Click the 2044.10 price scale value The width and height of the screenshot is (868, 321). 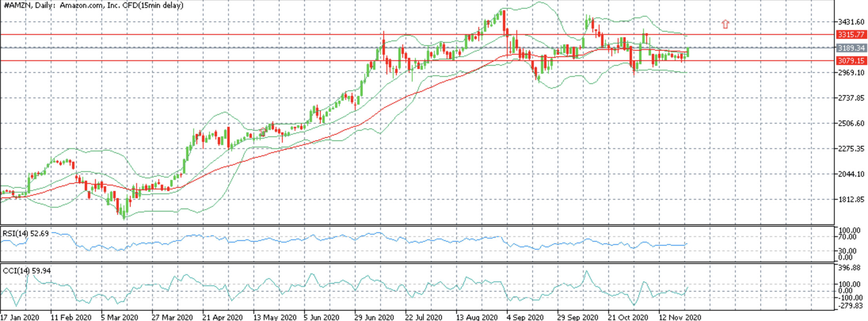(851, 174)
